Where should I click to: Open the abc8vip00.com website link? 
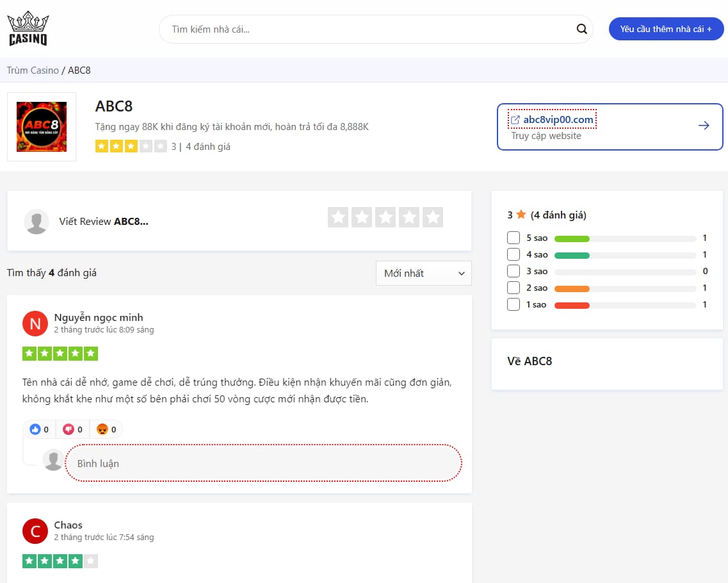click(558, 119)
